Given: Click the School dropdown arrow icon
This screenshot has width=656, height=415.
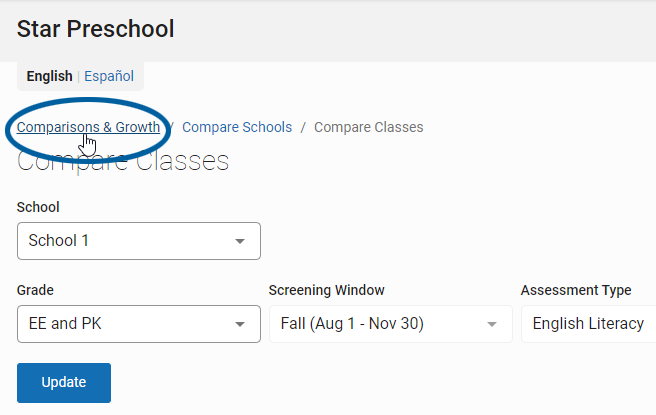Looking at the screenshot, I should tap(240, 241).
